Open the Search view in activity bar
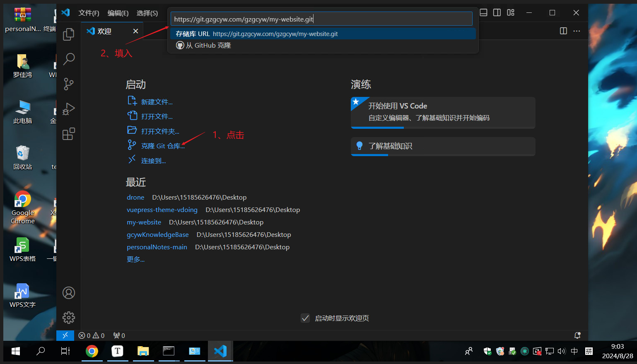 pyautogui.click(x=69, y=59)
